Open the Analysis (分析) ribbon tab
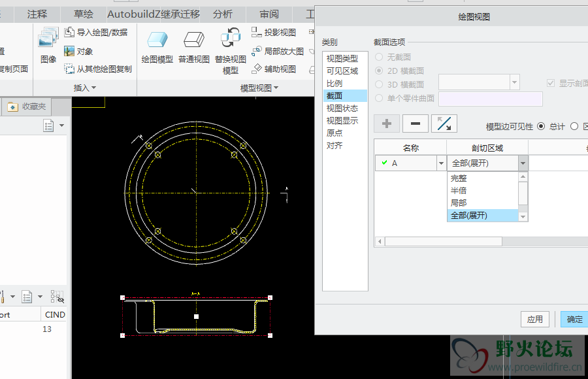 click(223, 14)
